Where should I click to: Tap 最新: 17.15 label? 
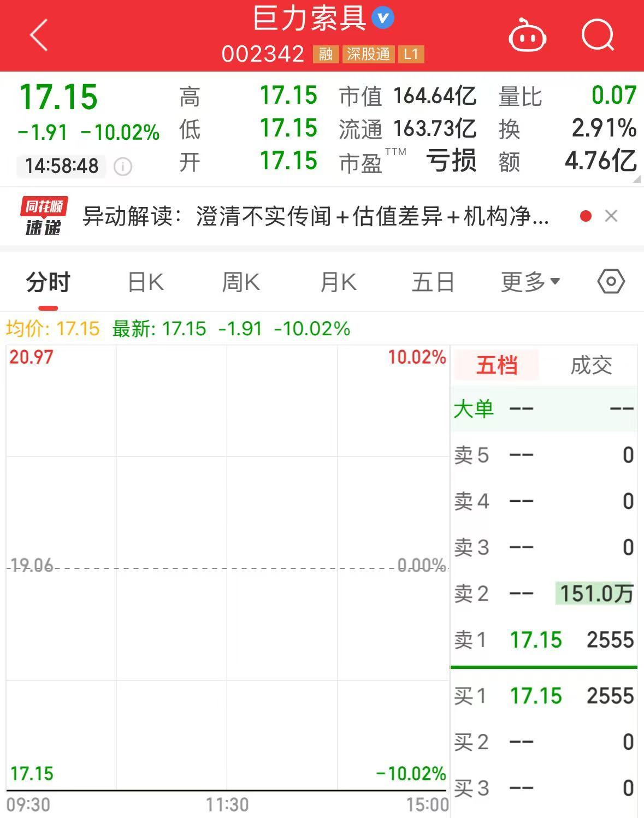coord(159,329)
